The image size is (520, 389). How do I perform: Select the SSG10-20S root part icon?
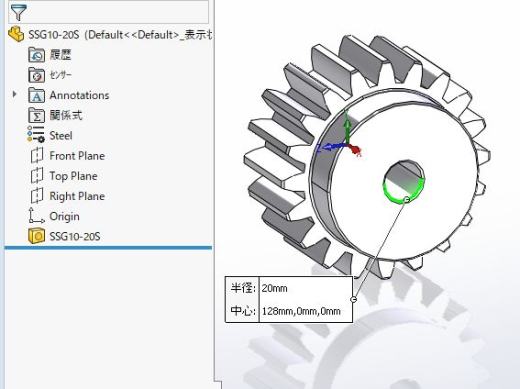16,34
